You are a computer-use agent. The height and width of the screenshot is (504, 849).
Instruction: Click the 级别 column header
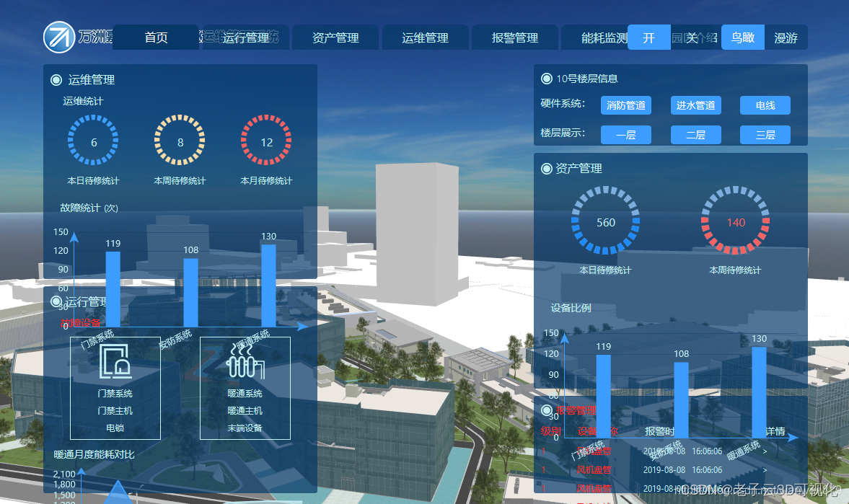tap(550, 431)
